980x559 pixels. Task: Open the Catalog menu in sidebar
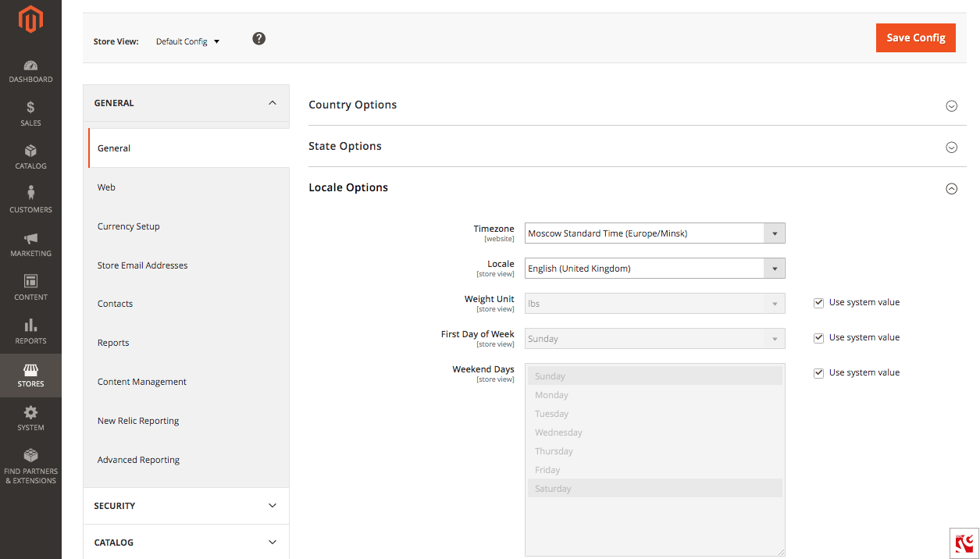30,157
